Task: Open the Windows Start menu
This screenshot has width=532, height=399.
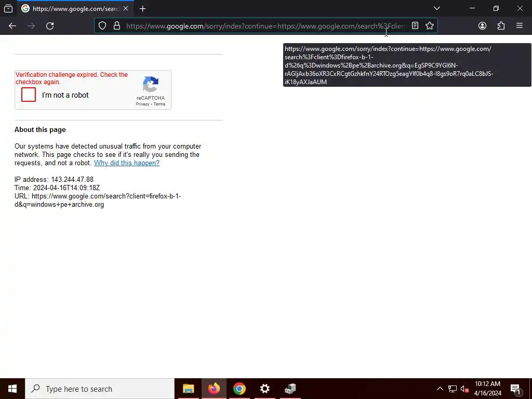Action: (x=12, y=389)
